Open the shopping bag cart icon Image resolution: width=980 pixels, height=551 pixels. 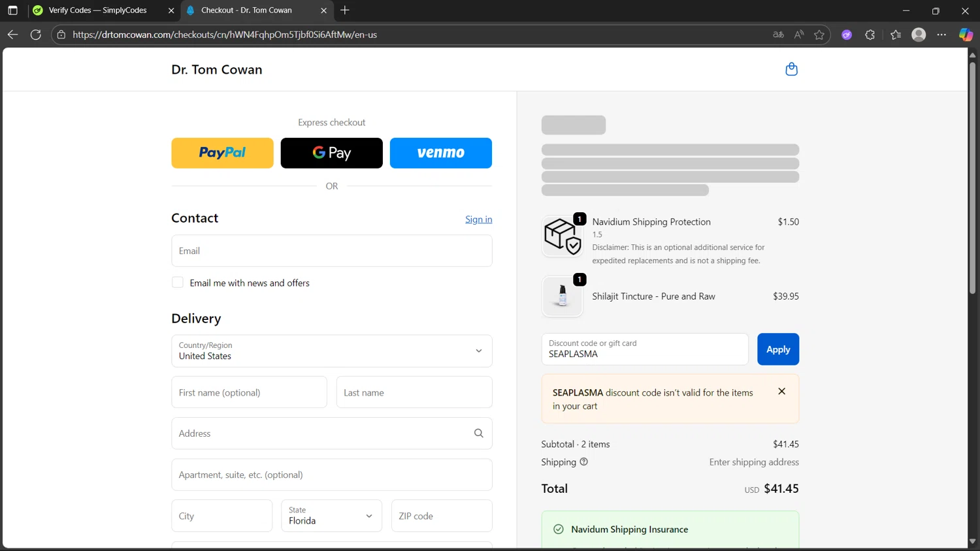pos(791,69)
